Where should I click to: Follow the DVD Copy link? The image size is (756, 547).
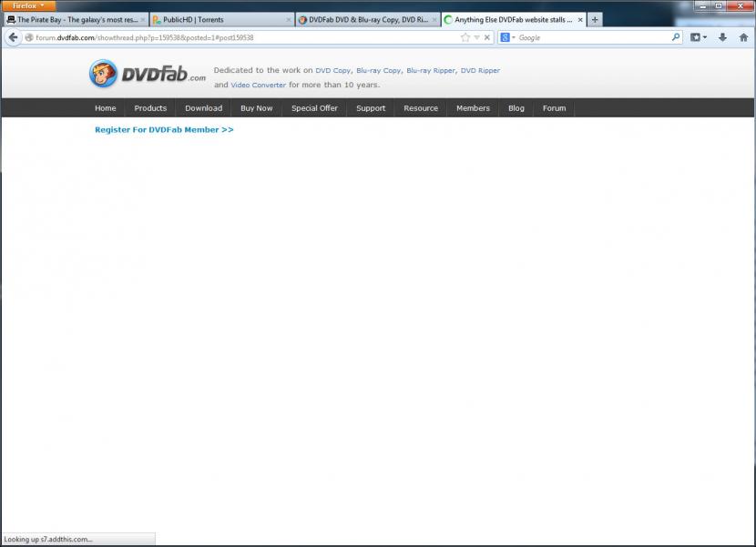(332, 70)
